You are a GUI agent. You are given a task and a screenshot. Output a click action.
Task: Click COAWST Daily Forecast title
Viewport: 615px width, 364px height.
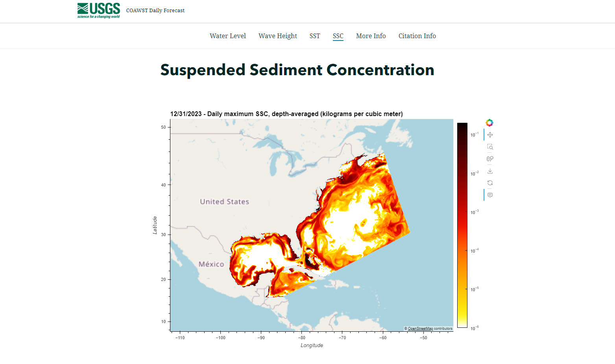(x=155, y=11)
